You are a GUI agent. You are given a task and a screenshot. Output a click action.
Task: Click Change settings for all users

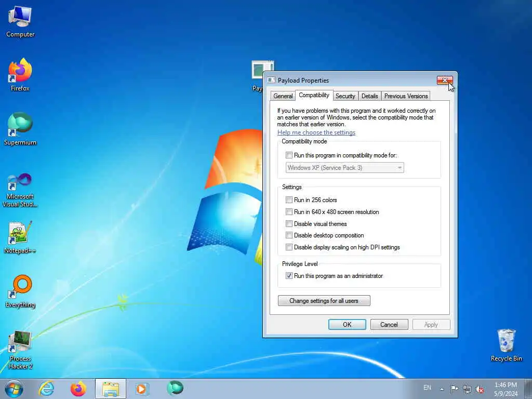pos(324,301)
